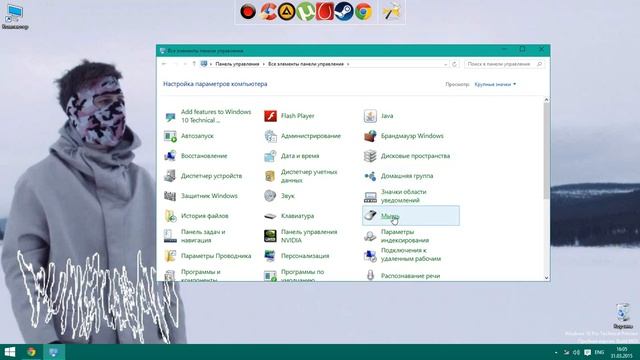640x360 pixels.
Task: Open the Домашняя группа icon
Action: (370, 176)
